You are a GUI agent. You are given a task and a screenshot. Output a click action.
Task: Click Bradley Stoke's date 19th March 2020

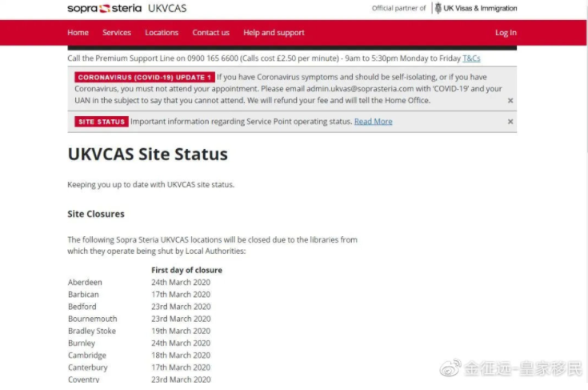point(181,331)
